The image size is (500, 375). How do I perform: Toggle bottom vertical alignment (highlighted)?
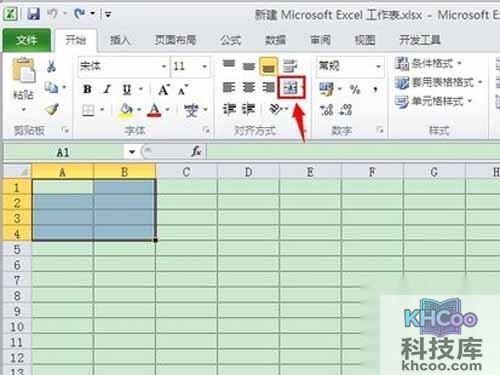pyautogui.click(x=269, y=66)
